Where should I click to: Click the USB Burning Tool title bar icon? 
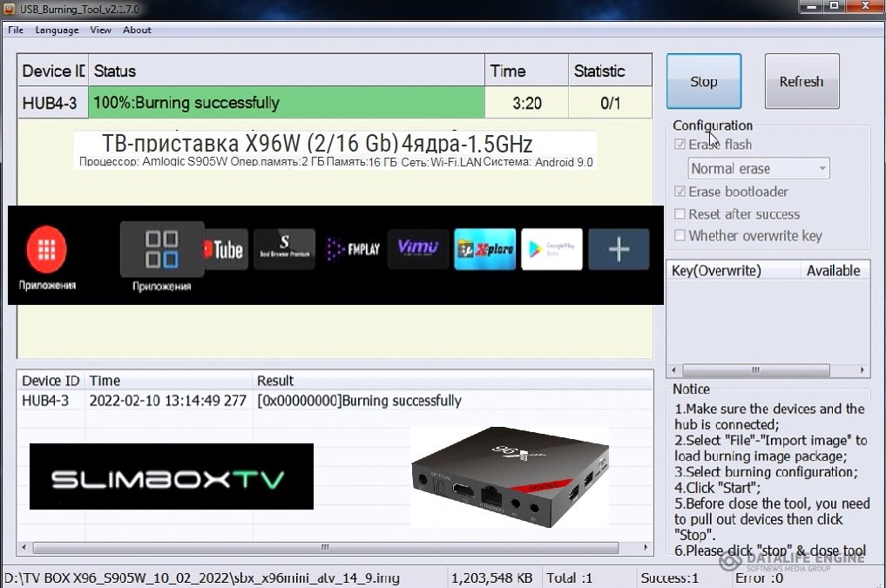click(9, 9)
